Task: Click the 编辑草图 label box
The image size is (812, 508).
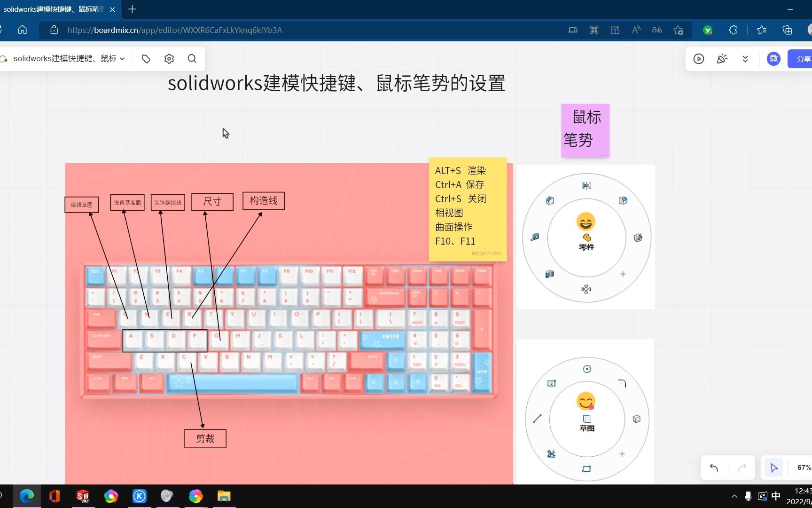Action: click(82, 205)
